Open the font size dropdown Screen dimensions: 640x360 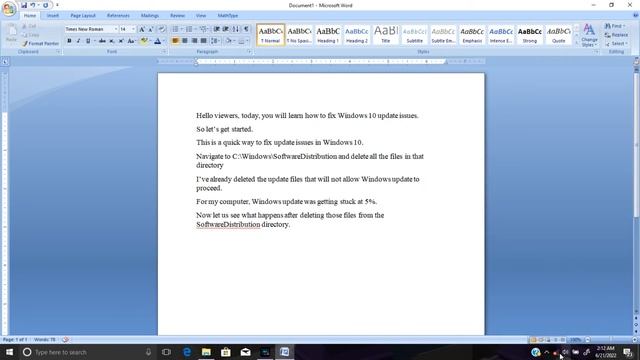(133, 29)
